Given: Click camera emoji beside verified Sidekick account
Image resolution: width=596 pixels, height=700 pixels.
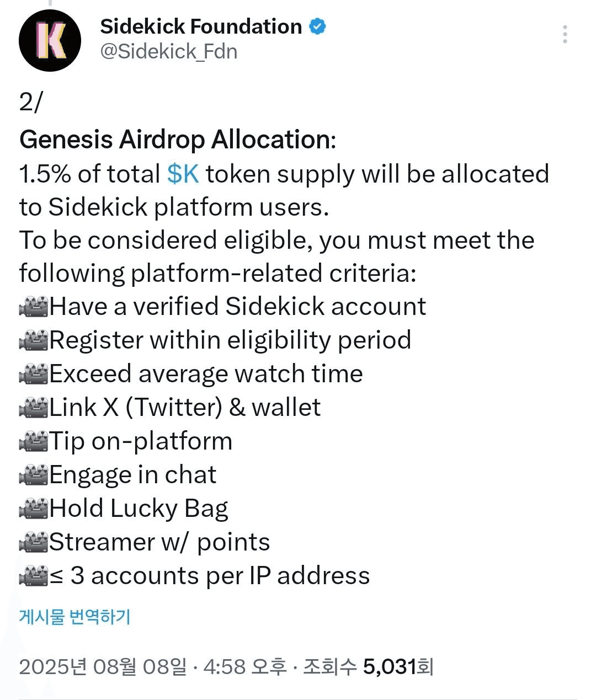Looking at the screenshot, I should [x=34, y=307].
